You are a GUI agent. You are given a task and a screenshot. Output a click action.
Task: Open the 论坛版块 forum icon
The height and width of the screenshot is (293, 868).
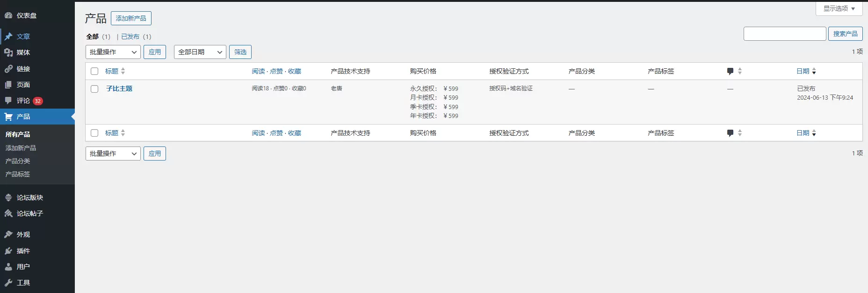[x=8, y=198]
